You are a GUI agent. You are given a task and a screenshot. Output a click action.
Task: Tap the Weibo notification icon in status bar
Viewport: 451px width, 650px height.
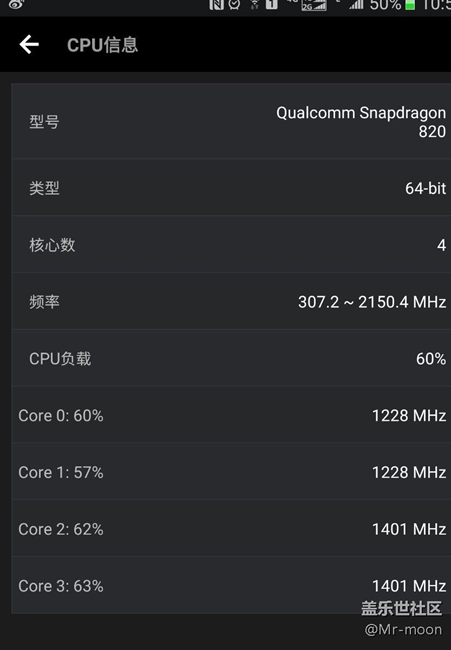coord(16,4)
